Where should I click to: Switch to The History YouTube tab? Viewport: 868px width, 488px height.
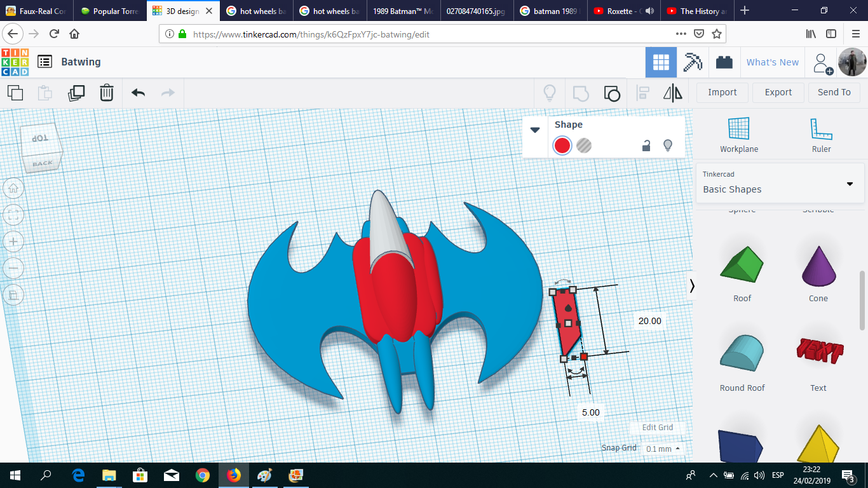[696, 11]
